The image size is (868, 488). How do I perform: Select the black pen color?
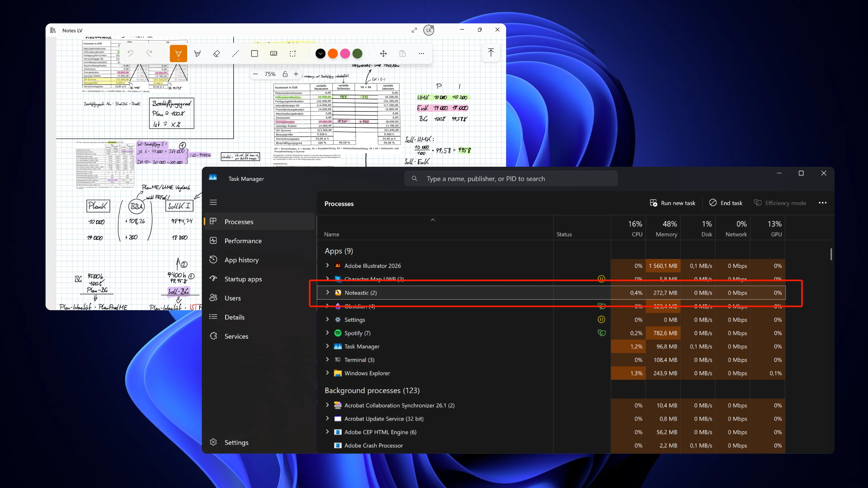[321, 54]
